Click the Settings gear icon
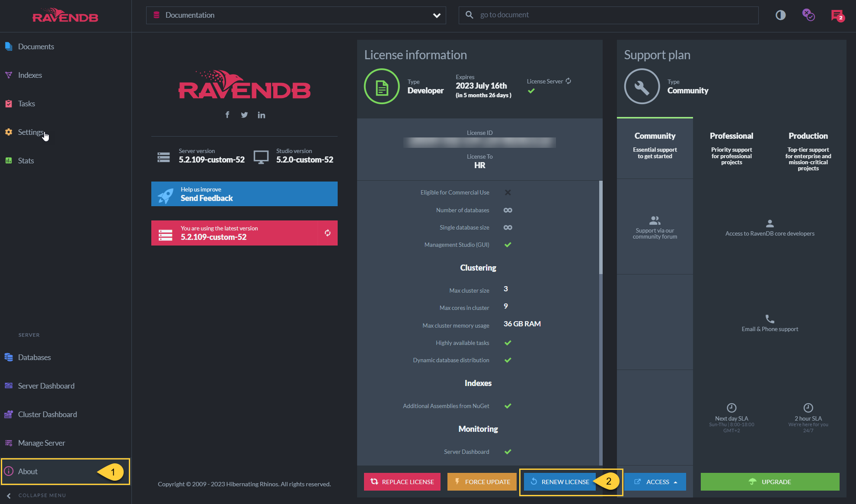Screen dimensions: 856x504 [9, 132]
